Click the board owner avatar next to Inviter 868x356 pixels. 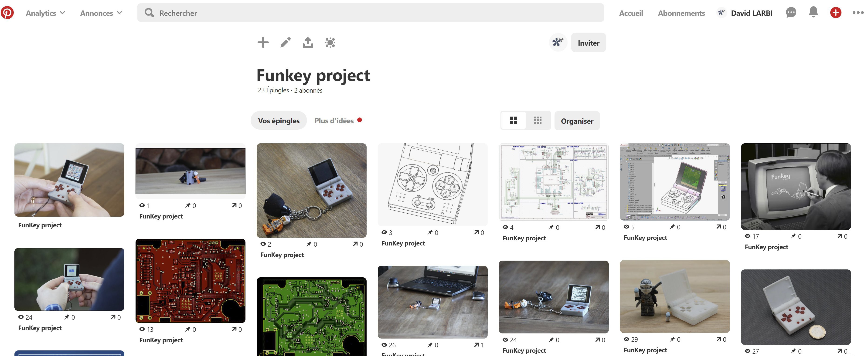(x=558, y=42)
